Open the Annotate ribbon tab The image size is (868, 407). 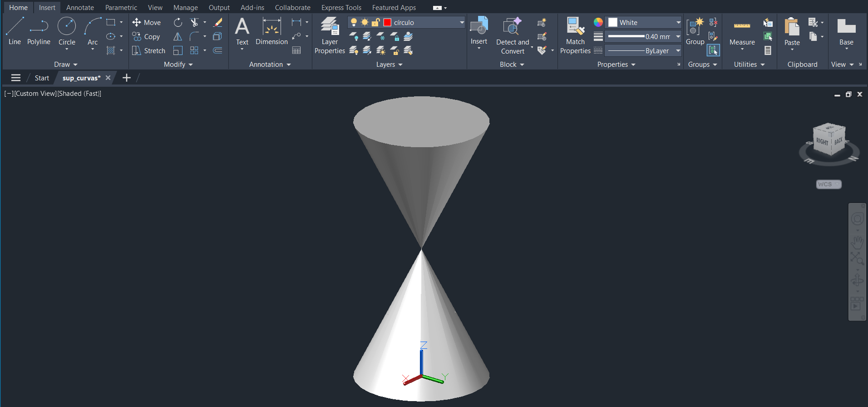[80, 8]
